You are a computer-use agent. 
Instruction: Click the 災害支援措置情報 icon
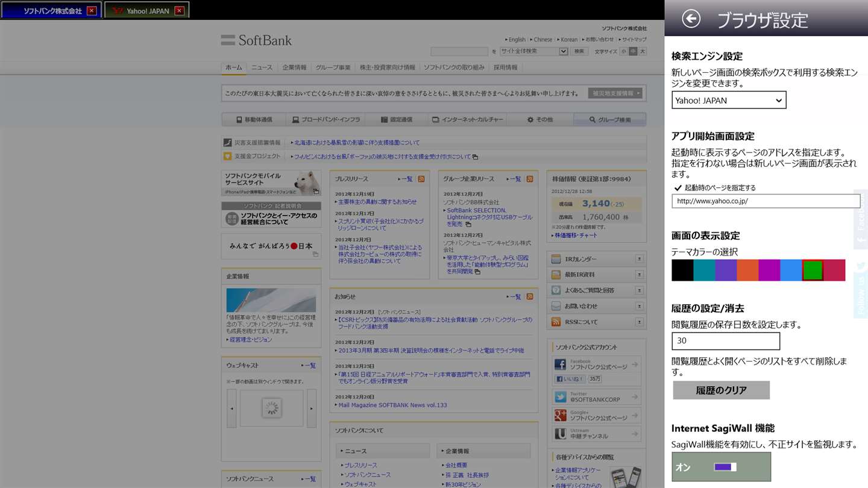coord(227,143)
